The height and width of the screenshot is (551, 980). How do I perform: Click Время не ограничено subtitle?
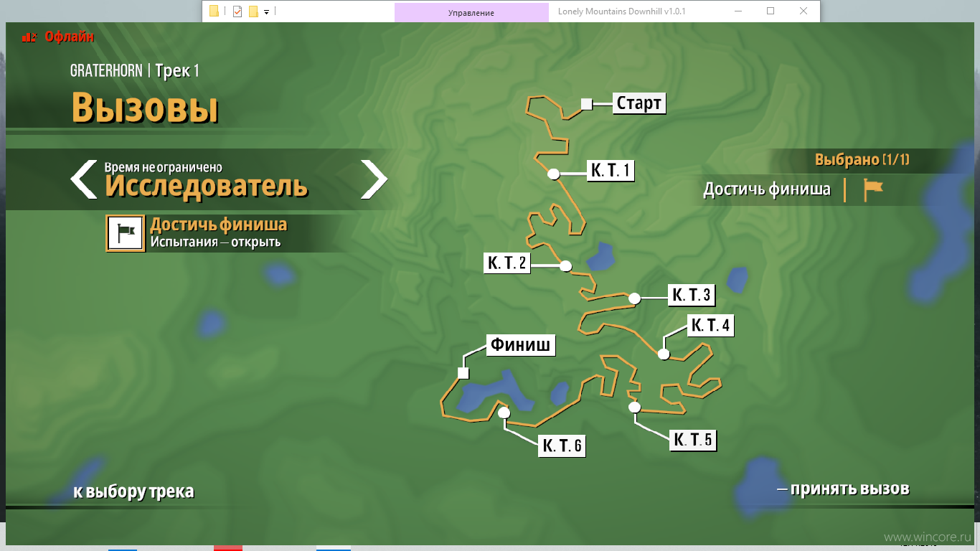[164, 167]
